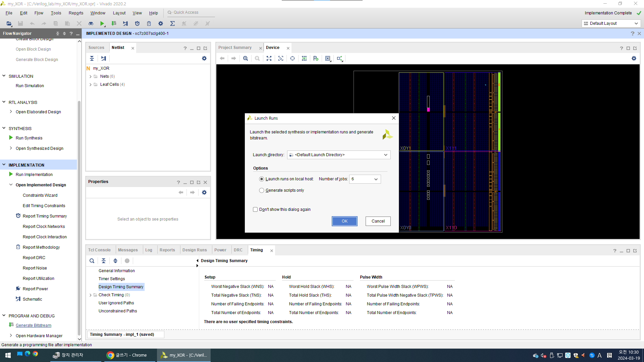Open Netlist panel settings gear
The width and height of the screenshot is (644, 362).
pyautogui.click(x=204, y=58)
